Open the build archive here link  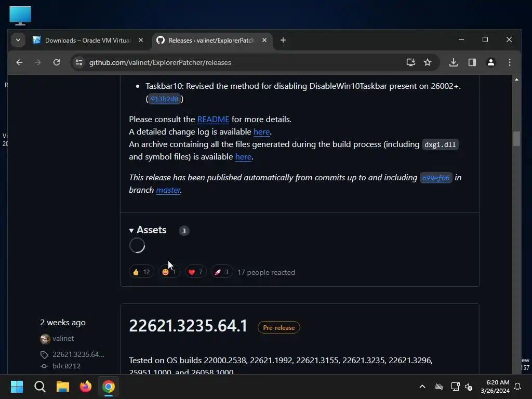point(243,157)
